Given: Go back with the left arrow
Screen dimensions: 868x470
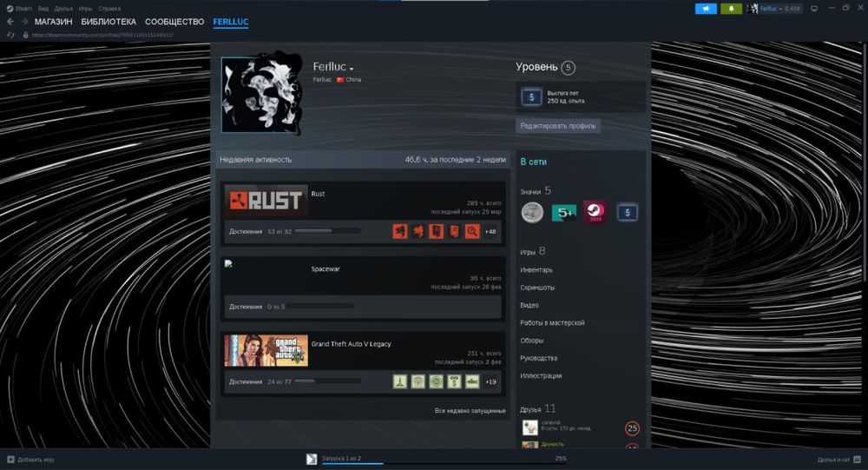Looking at the screenshot, I should (10, 22).
